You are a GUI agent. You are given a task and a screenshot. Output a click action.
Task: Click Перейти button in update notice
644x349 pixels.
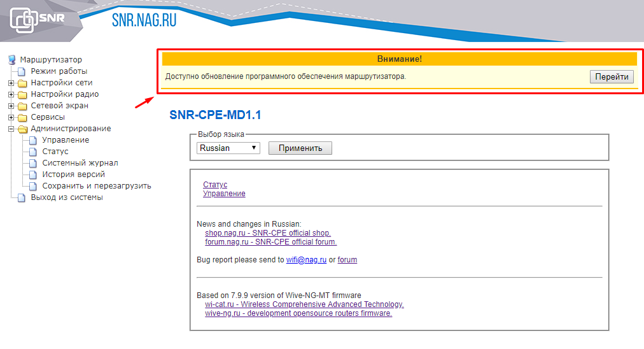tap(612, 77)
